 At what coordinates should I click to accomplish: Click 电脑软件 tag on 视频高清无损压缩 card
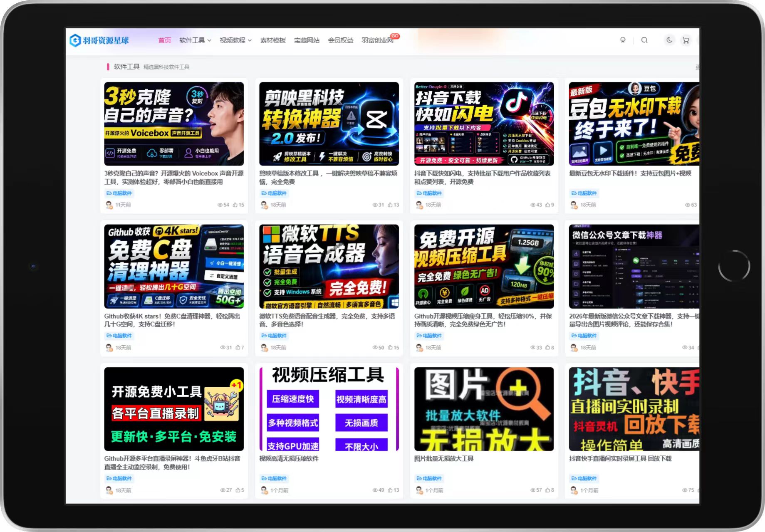pos(274,478)
